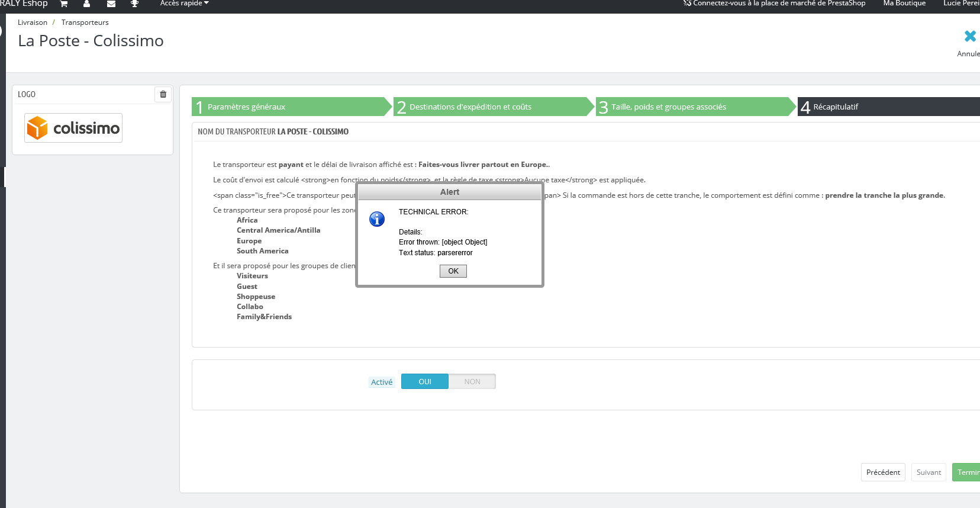The image size is (980, 508).
Task: Go to step 4 Récapitulatif
Action: click(889, 107)
